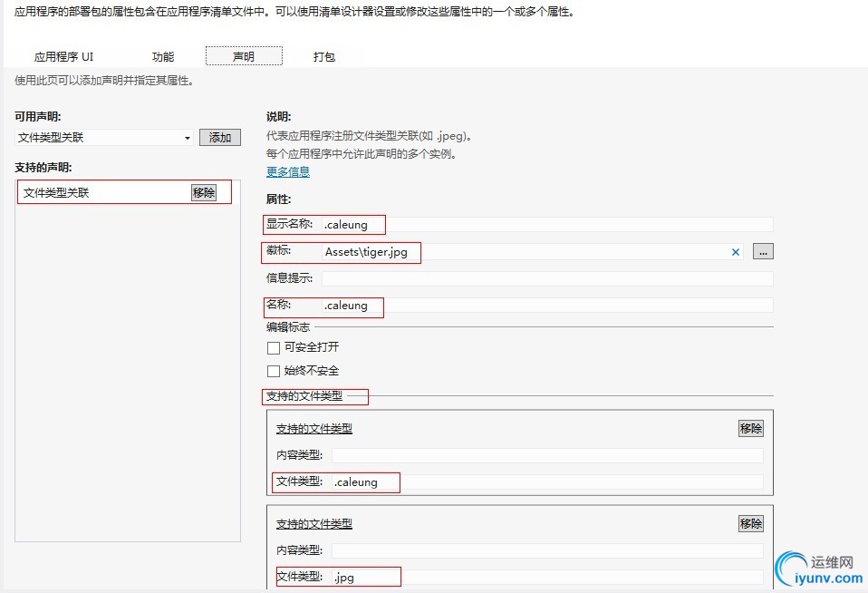
Task: Go to the 打包 tab
Action: coord(323,56)
